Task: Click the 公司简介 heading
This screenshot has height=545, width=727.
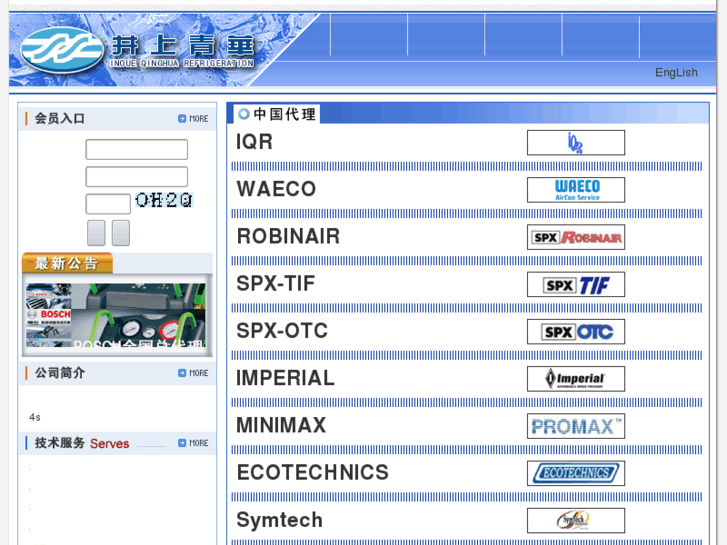Action: 59,373
